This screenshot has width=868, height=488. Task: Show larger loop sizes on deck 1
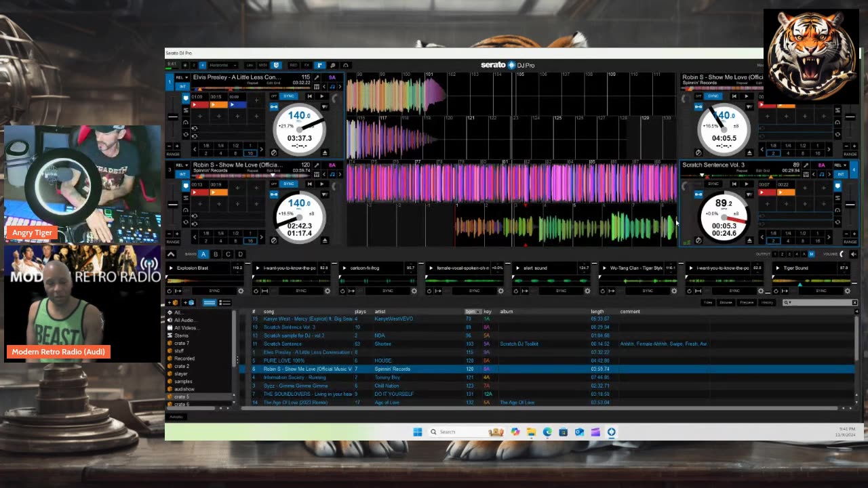pos(262,149)
